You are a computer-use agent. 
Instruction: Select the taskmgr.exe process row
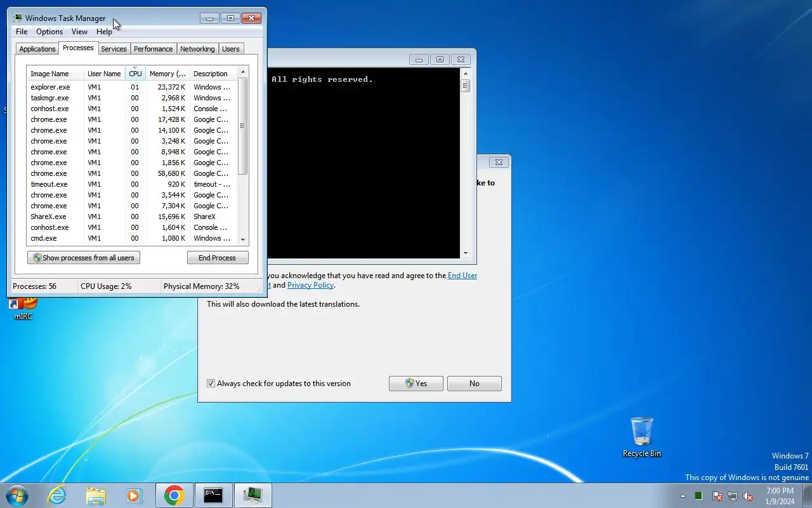tap(132, 98)
